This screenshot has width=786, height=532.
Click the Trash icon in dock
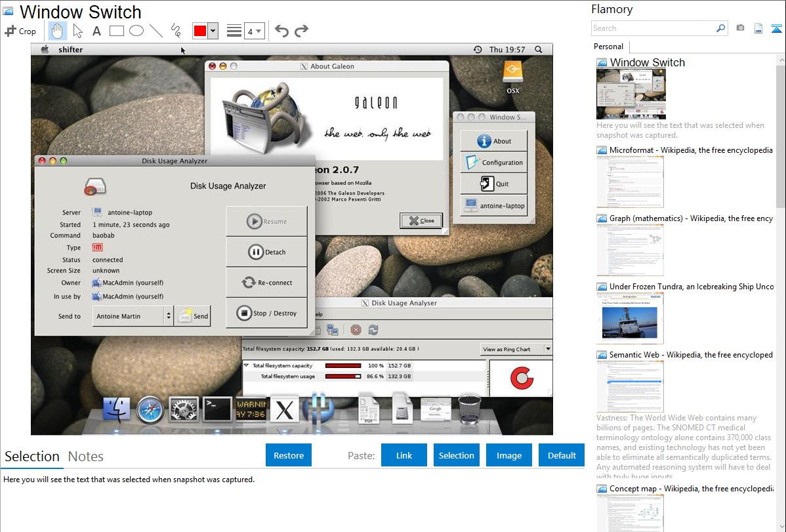470,409
